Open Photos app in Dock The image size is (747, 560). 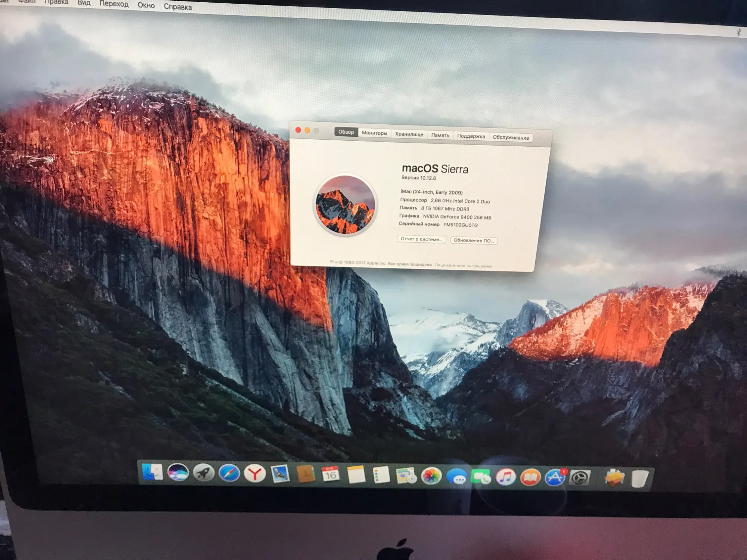pyautogui.click(x=431, y=476)
